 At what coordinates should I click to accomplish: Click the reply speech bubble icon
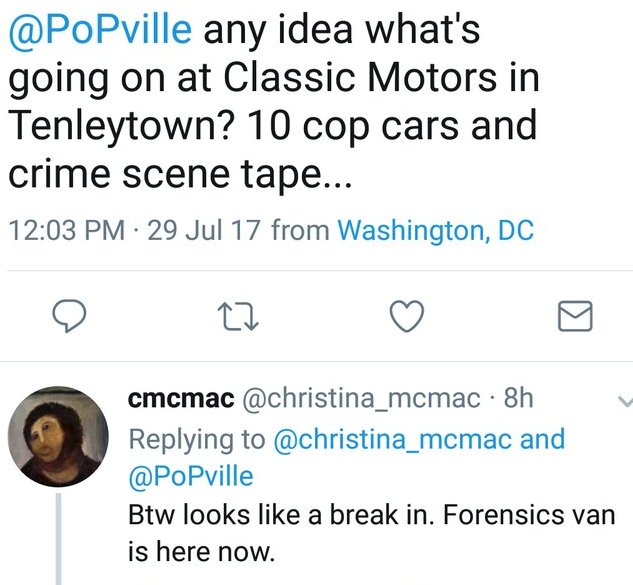[66, 318]
